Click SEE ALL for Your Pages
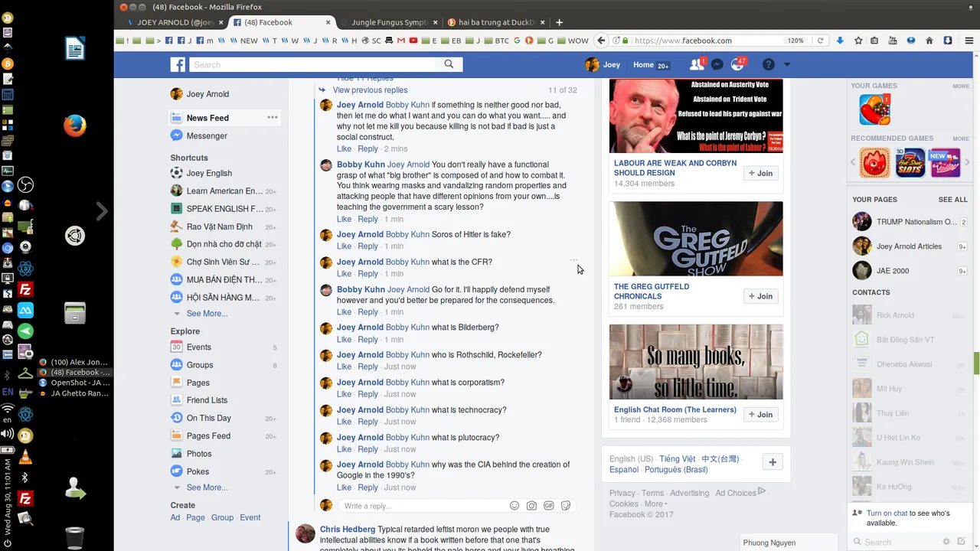 [x=953, y=200]
